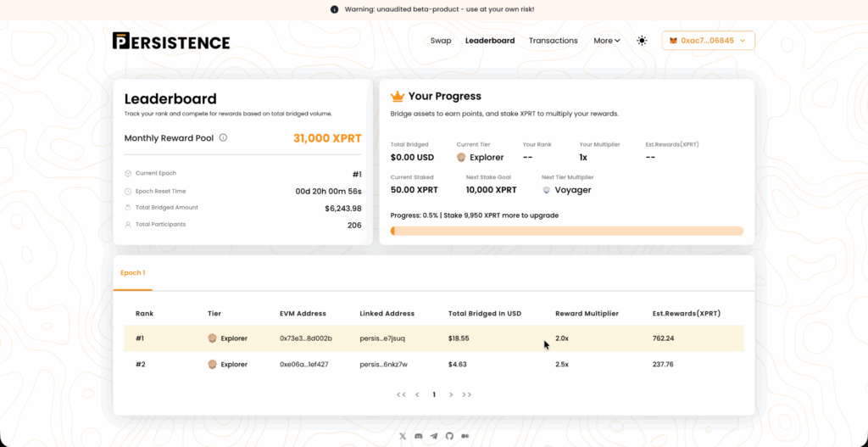Open the GitHub repository link
Viewport: 868px width, 447px height.
[449, 436]
